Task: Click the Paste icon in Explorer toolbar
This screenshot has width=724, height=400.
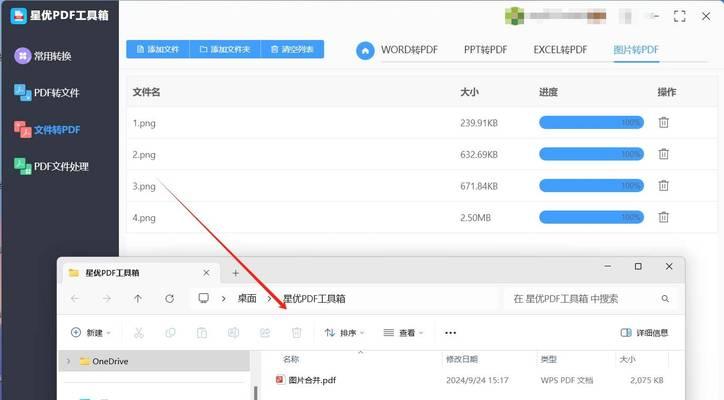Action: pos(202,333)
